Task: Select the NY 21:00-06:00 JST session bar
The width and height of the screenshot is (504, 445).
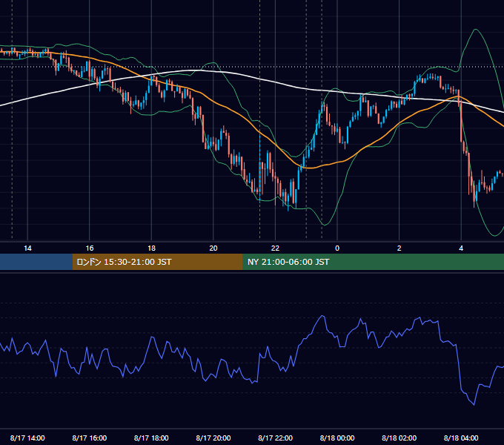Action: (x=373, y=262)
